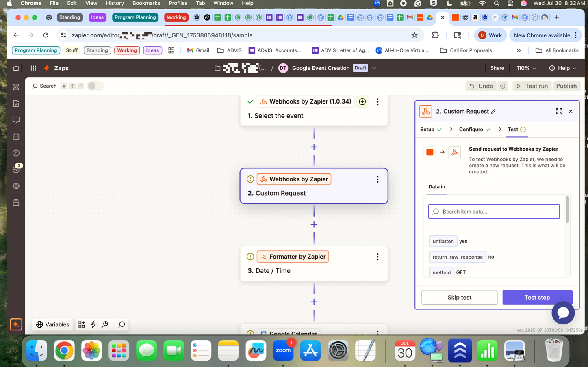Switch to the Test tab
The image size is (588, 367).
[516, 130]
